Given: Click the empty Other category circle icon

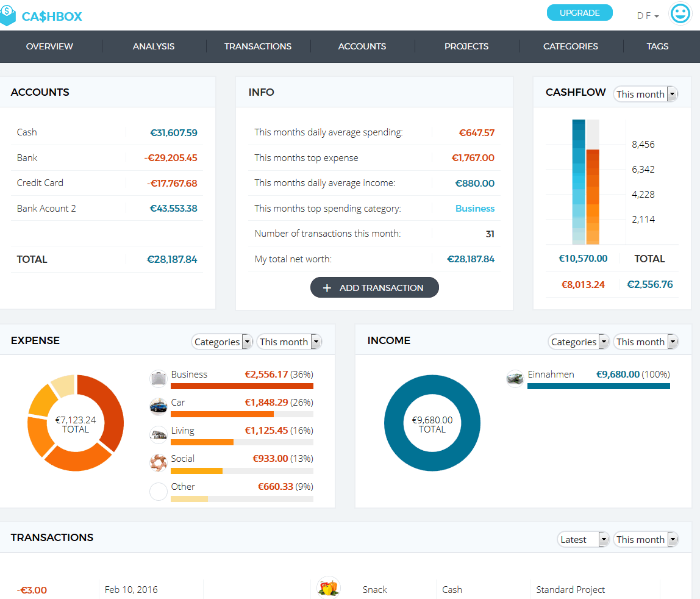Looking at the screenshot, I should [x=159, y=491].
